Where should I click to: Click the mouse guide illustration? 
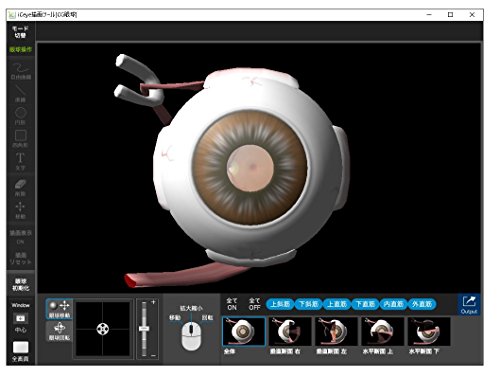pos(191,336)
